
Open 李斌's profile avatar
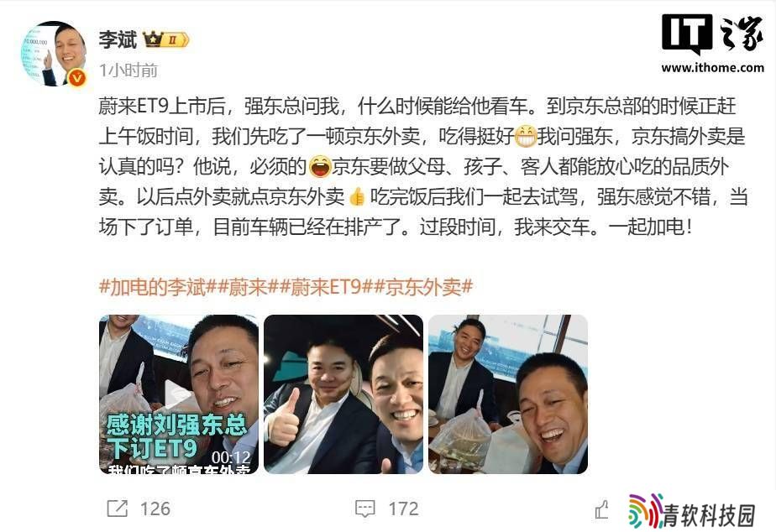coord(54,54)
